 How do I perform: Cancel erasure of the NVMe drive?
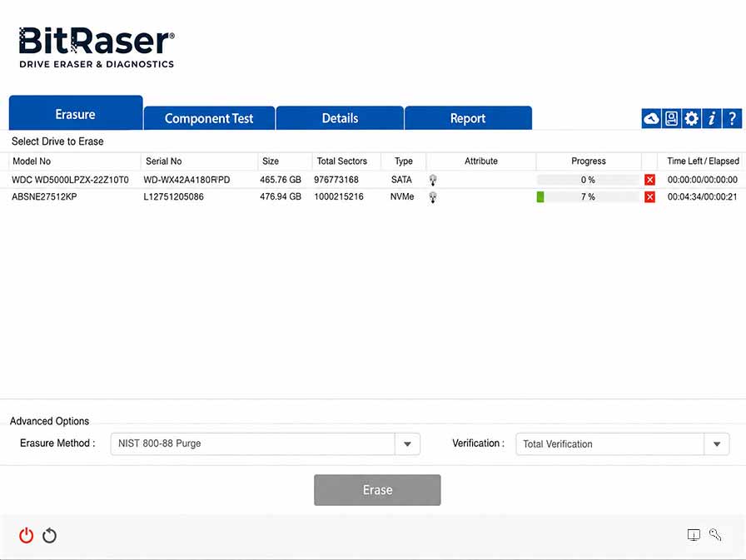tap(650, 197)
